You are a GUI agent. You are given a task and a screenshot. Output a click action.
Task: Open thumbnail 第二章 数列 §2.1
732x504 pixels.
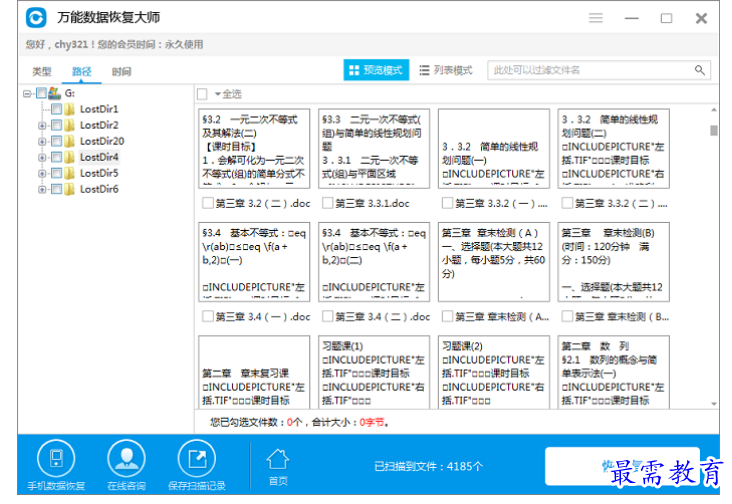click(613, 372)
